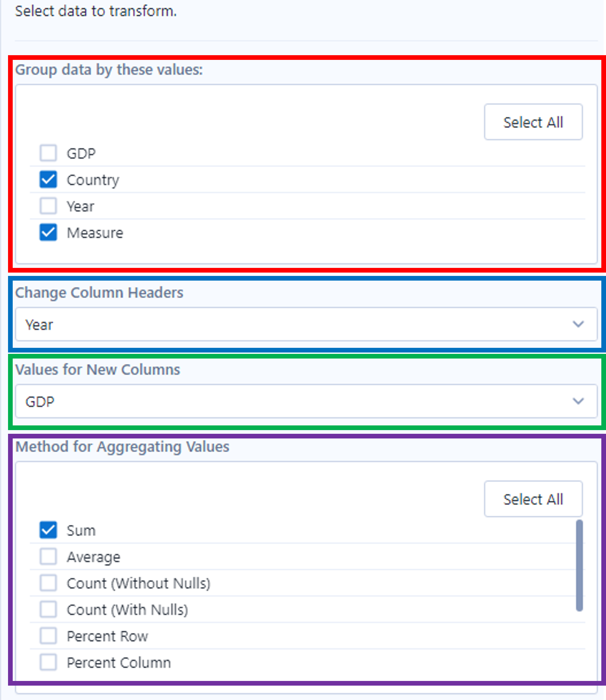Check Count (With Nulls) option
606x700 pixels.
(x=48, y=609)
